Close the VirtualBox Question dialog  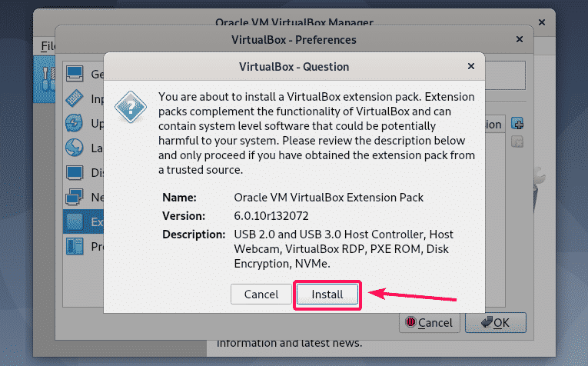(469, 66)
